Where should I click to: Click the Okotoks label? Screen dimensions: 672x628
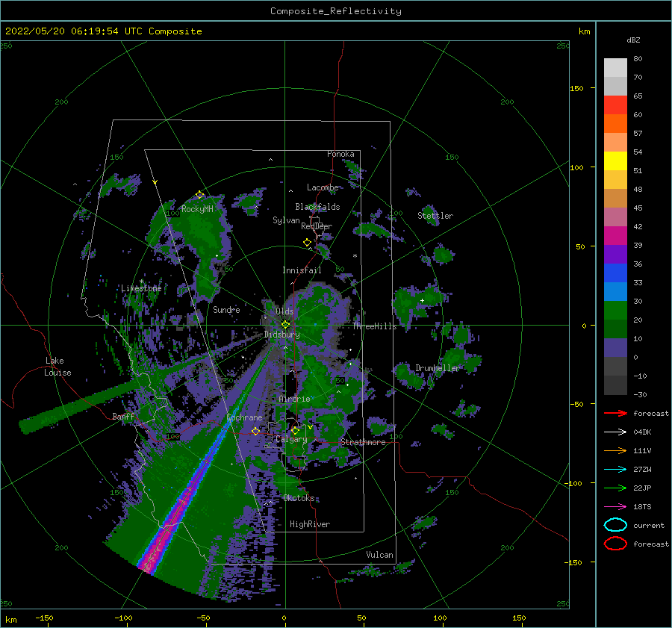(x=299, y=498)
